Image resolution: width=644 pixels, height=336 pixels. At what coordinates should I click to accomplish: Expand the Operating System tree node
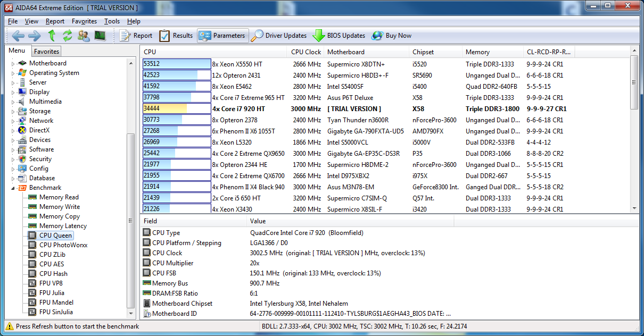point(13,73)
